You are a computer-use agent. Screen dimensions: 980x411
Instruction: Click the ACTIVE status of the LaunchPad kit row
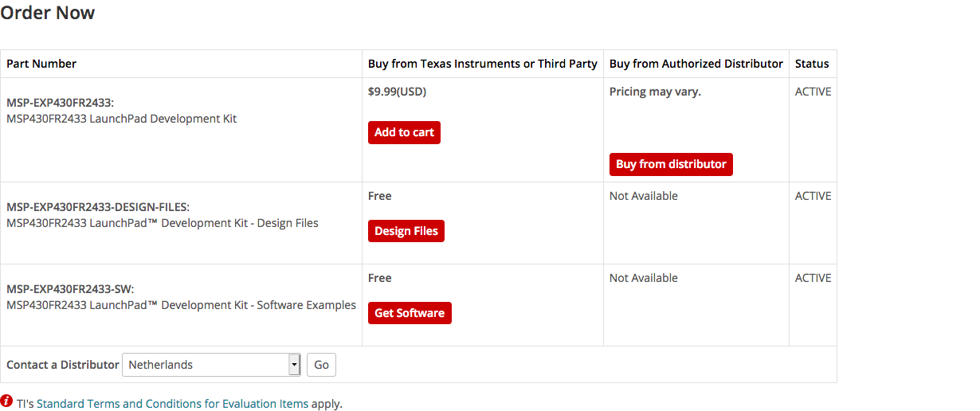click(x=813, y=92)
